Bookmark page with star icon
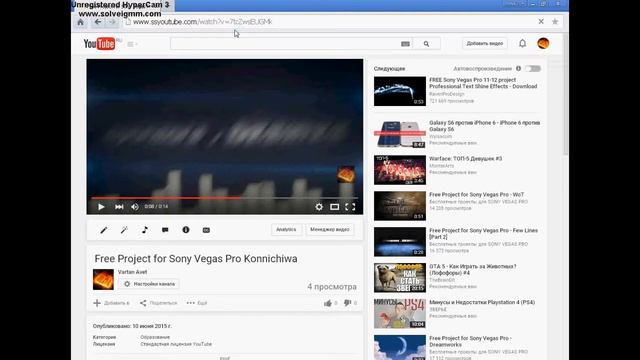This screenshot has width=640, height=360. pos(555,22)
